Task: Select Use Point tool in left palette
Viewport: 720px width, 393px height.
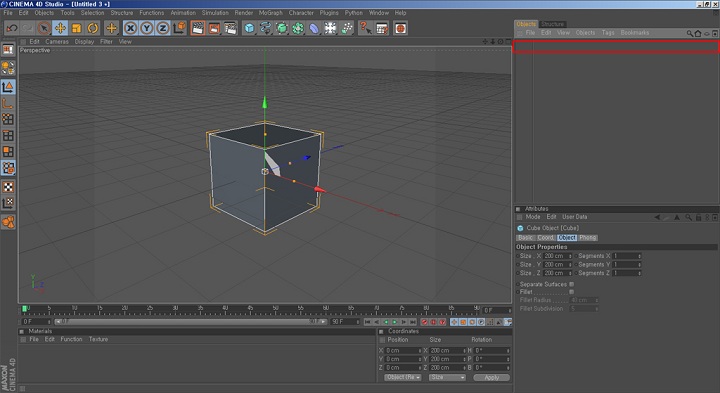Action: [x=8, y=119]
